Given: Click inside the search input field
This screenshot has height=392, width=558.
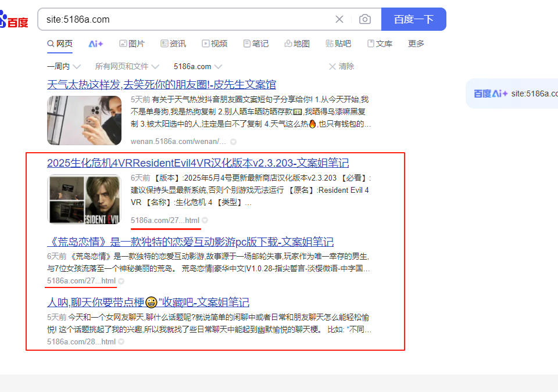Looking at the screenshot, I should coord(186,19).
